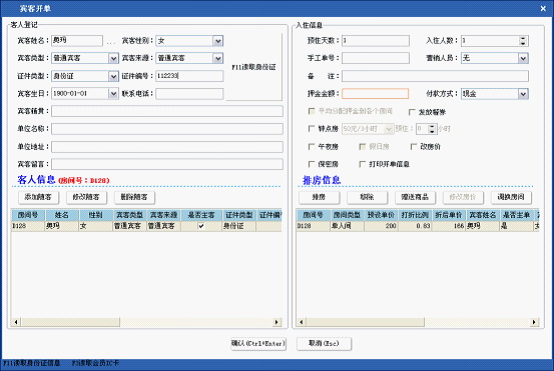Select cell D128 in guest info table
This screenshot has width=554, height=371.
[x=28, y=226]
